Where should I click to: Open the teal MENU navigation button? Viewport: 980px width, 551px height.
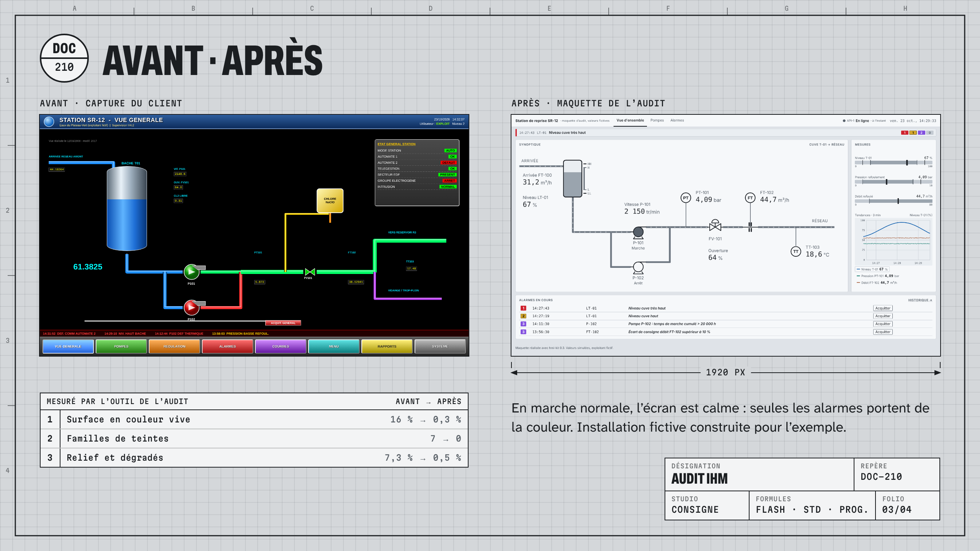(x=334, y=346)
